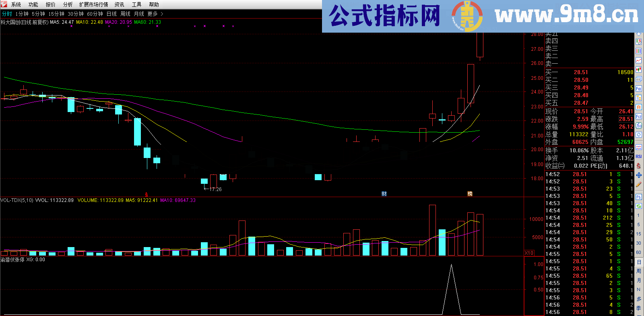
Task: Open the checklist report sidebar icon
Action: tap(639, 42)
